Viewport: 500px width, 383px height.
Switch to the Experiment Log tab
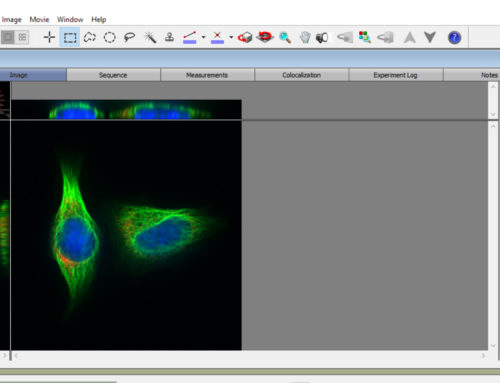[396, 75]
